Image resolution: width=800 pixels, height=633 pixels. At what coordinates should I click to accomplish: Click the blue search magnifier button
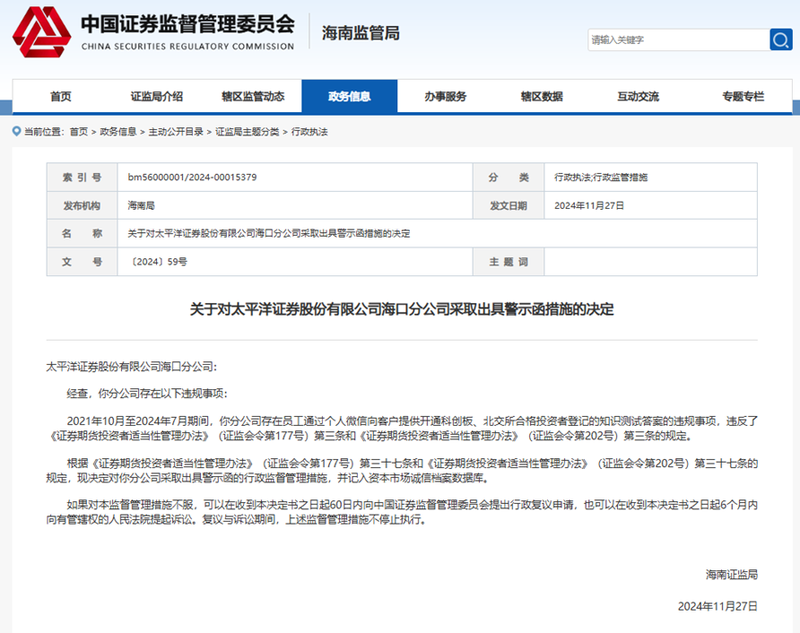(x=781, y=40)
